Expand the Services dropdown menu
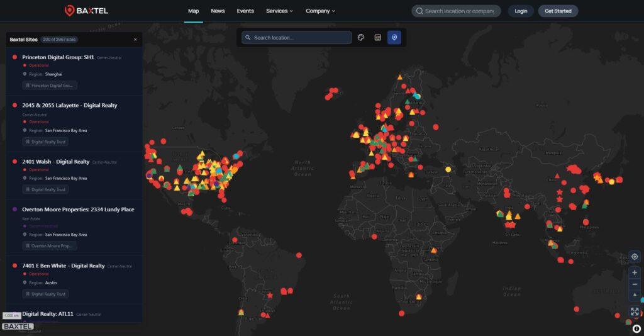This screenshot has width=644, height=336. pyautogui.click(x=279, y=11)
